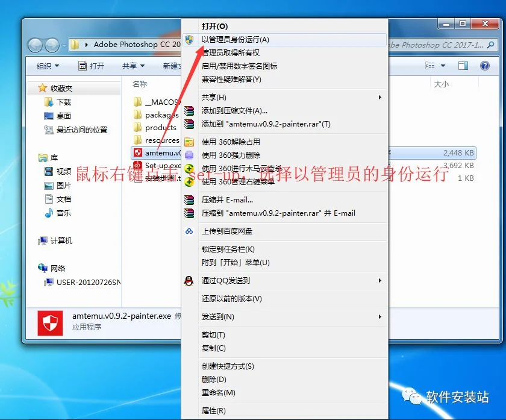The height and width of the screenshot is (420, 506).
Task: Open the 共享 toolbar dropdown
Action: tap(133, 66)
